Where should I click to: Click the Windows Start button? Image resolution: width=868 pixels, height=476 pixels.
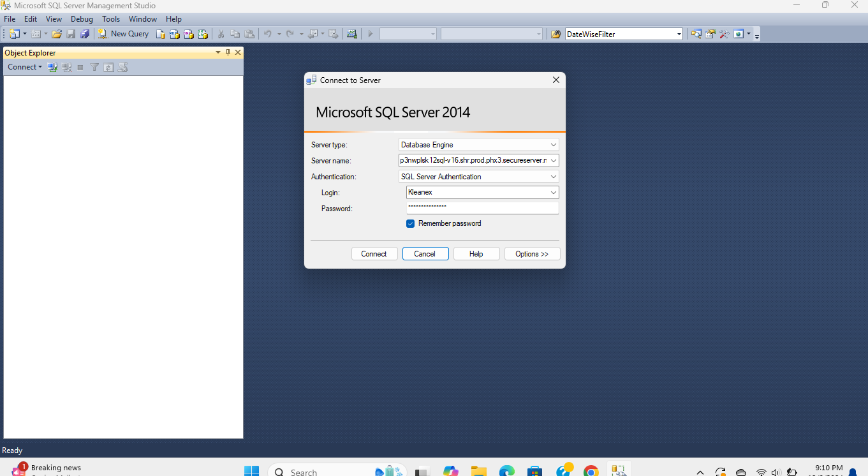251,471
